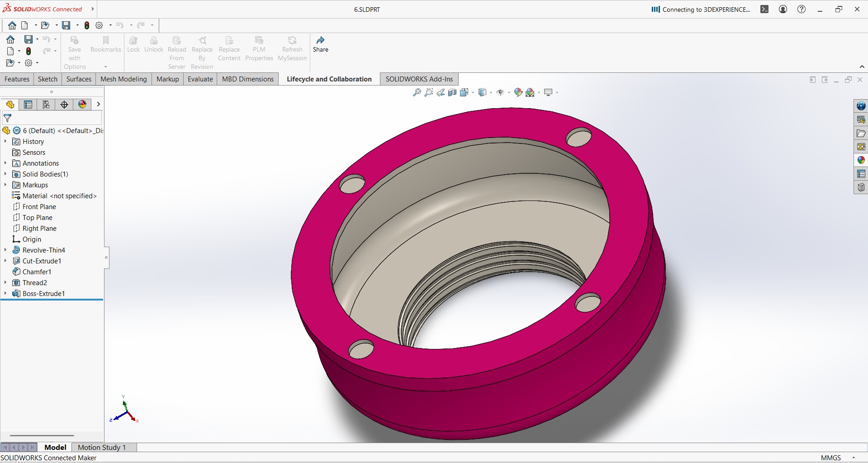Switch to MBD Dimensions tab
The image size is (868, 463).
248,79
